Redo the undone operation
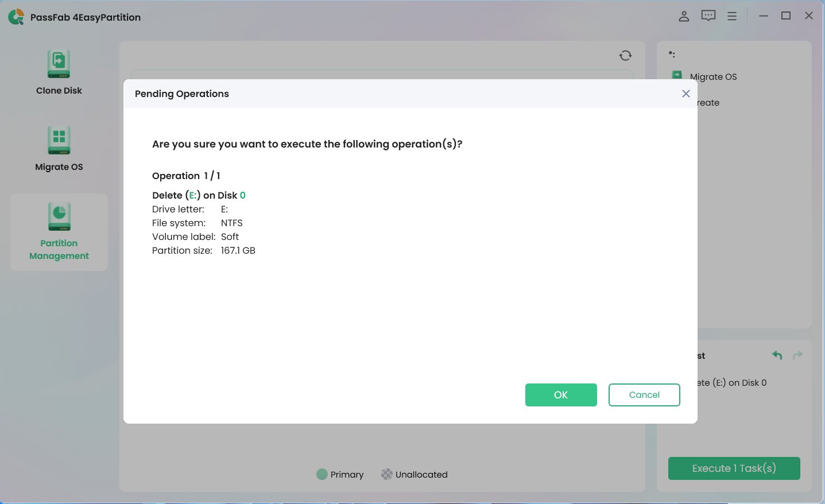Image resolution: width=825 pixels, height=504 pixels. coord(797,355)
